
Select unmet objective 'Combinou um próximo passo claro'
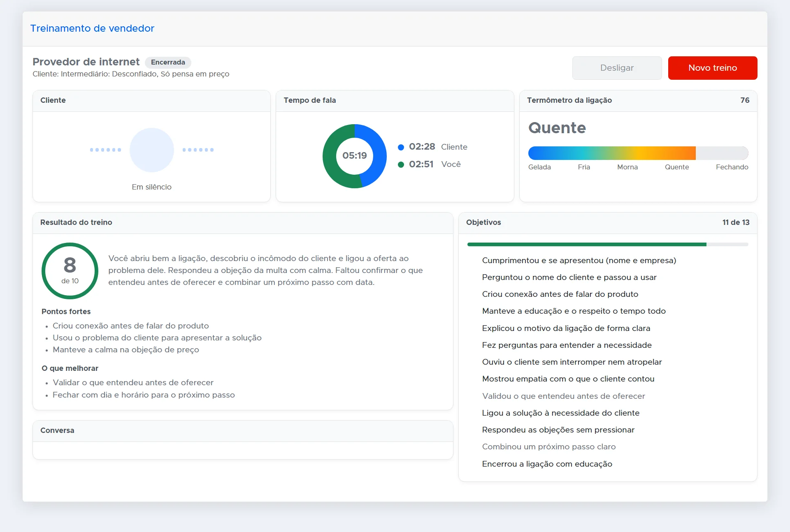[x=549, y=446]
